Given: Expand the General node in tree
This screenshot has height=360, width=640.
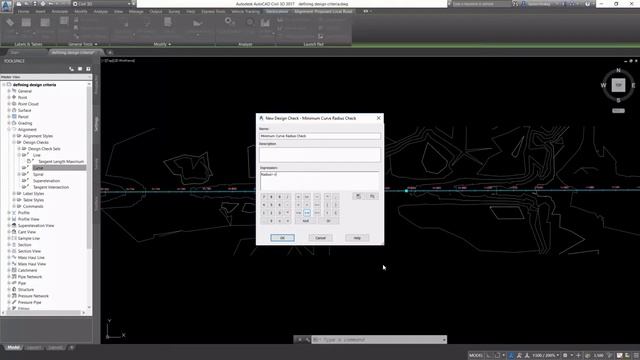Looking at the screenshot, I should 9,91.
